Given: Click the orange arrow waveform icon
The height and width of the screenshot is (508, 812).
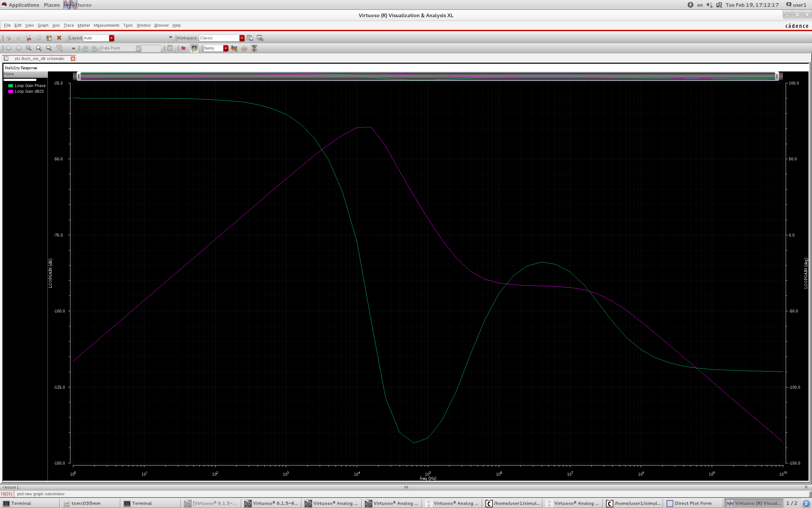Looking at the screenshot, I should [244, 48].
